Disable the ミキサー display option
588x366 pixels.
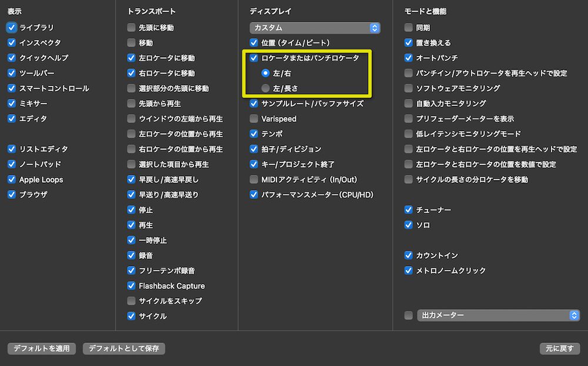(x=11, y=103)
